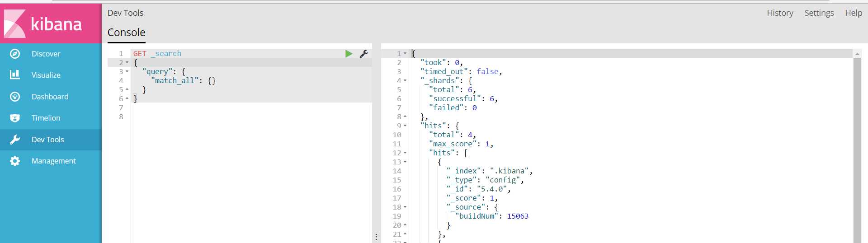This screenshot has width=868, height=243.
Task: Open the History link
Action: coord(780,13)
